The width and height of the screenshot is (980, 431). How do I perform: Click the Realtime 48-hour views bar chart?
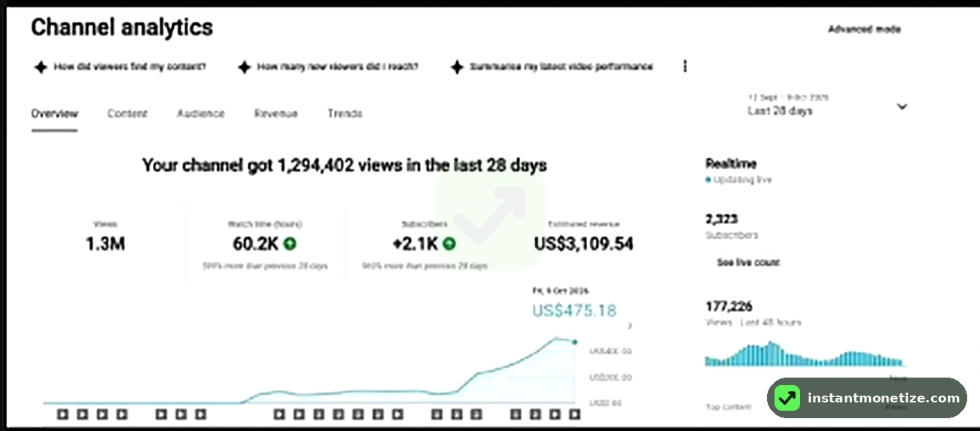click(804, 354)
